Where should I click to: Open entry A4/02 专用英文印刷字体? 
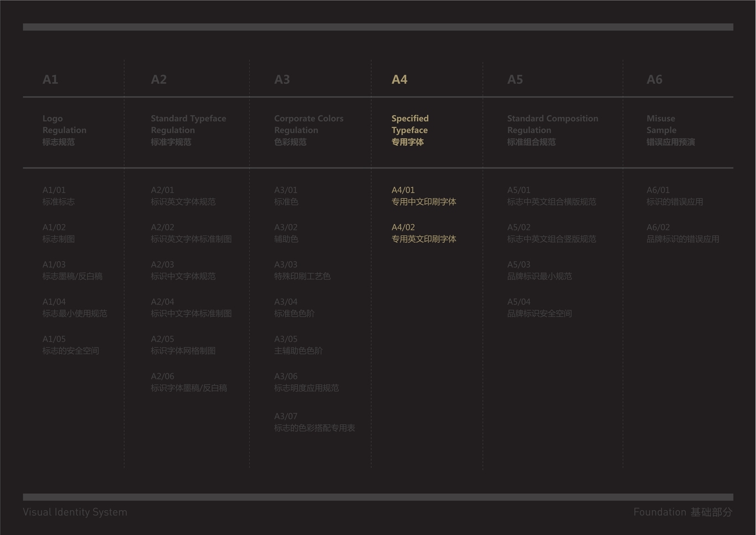pos(424,233)
